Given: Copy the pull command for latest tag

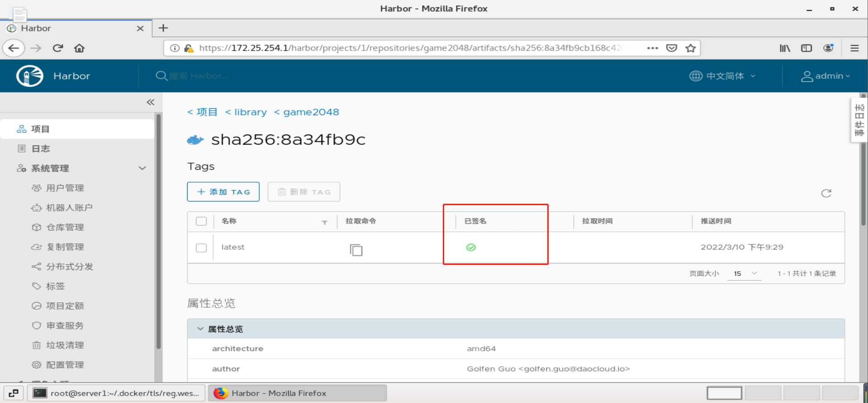Looking at the screenshot, I should [x=356, y=249].
